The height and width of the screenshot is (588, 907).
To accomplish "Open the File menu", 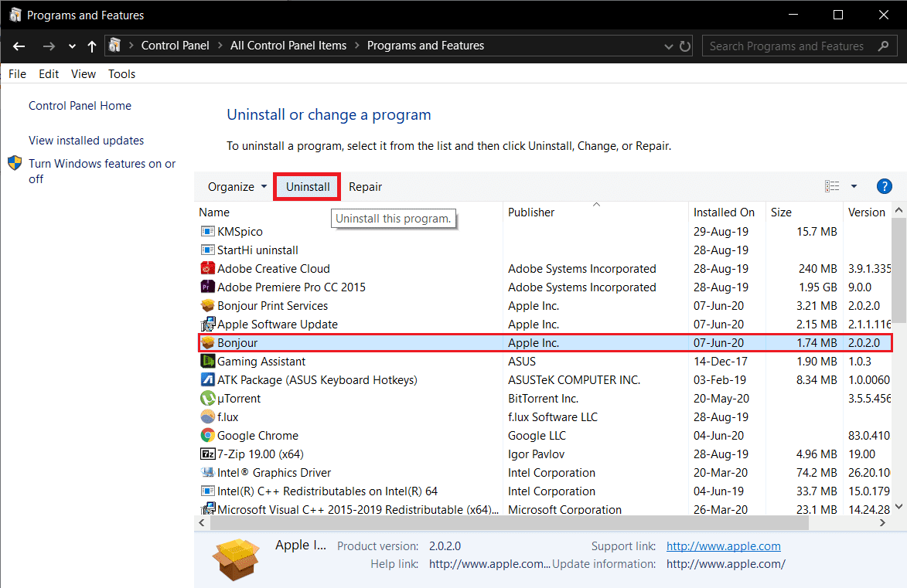I will (x=17, y=74).
